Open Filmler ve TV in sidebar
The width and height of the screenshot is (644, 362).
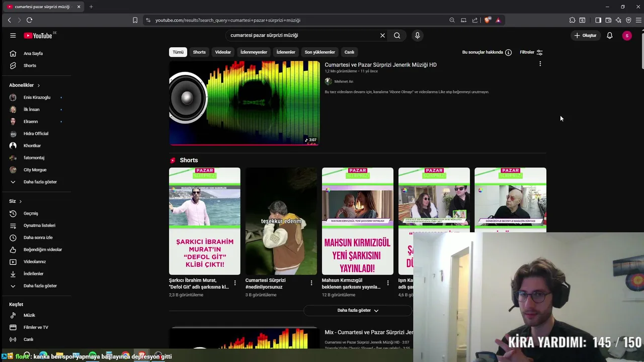35,327
